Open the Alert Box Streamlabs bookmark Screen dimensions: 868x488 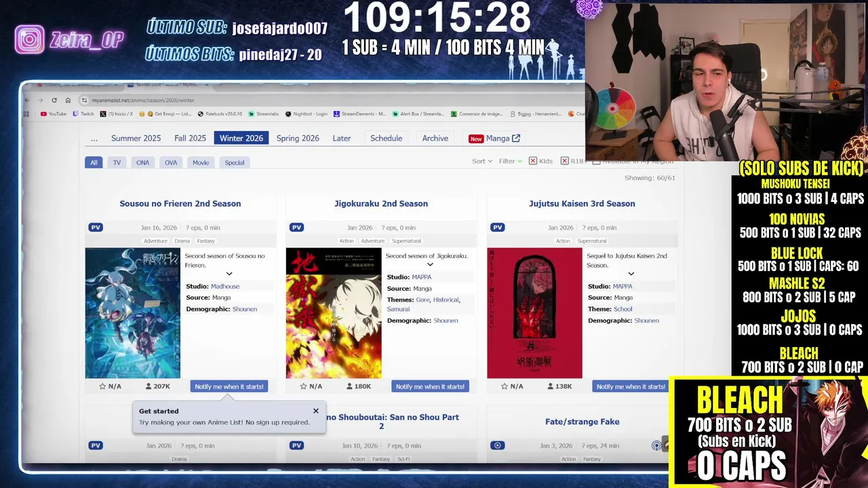click(x=418, y=114)
